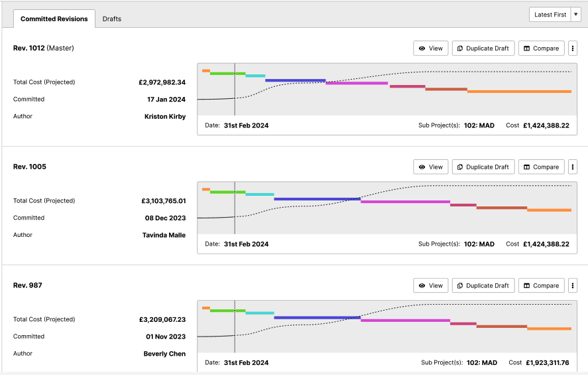The height and width of the screenshot is (375, 588).
Task: Duplicate Draft of Rev. 1012
Action: pyautogui.click(x=483, y=48)
